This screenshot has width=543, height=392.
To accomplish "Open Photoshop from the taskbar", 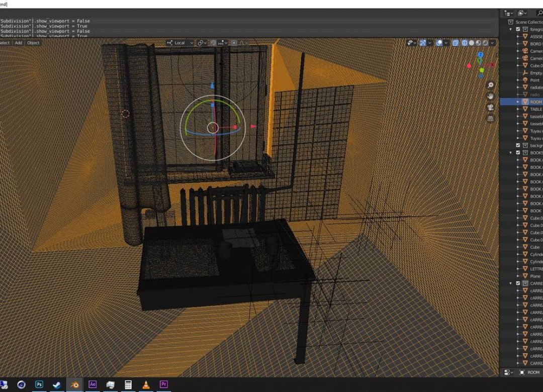I will [39, 384].
